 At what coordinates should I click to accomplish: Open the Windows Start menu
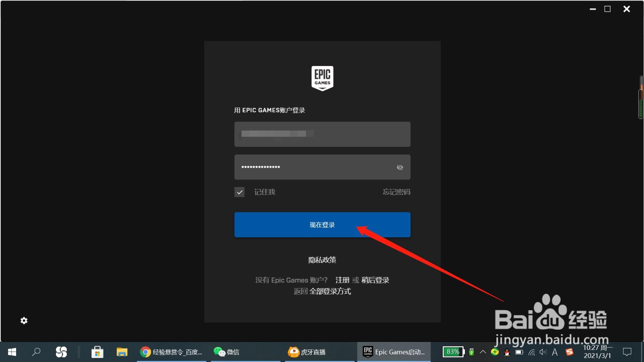12,352
